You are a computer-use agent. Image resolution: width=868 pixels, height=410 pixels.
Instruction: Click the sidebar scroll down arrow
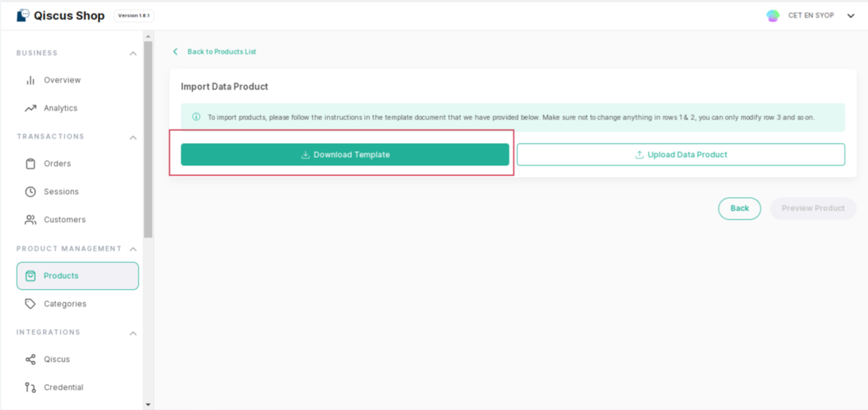[x=148, y=404]
